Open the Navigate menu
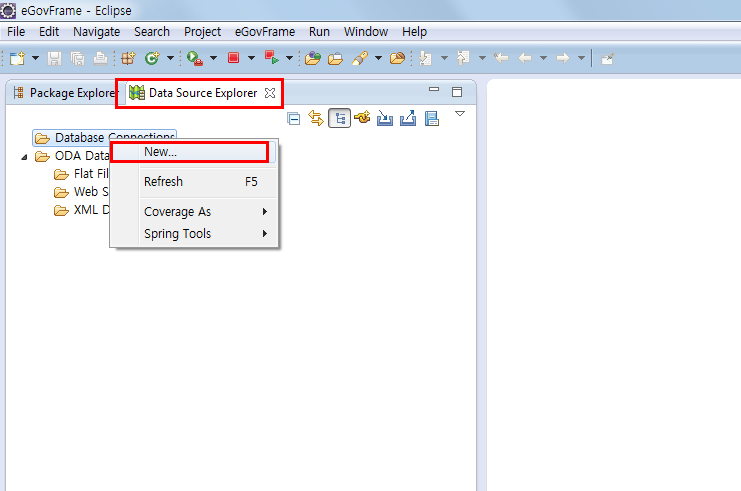This screenshot has height=491, width=741. click(96, 32)
